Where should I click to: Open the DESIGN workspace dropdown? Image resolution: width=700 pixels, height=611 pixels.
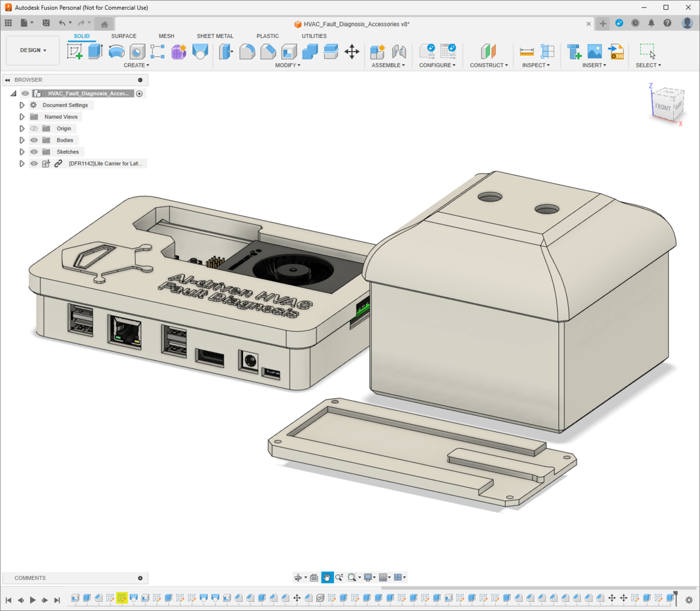tap(33, 51)
